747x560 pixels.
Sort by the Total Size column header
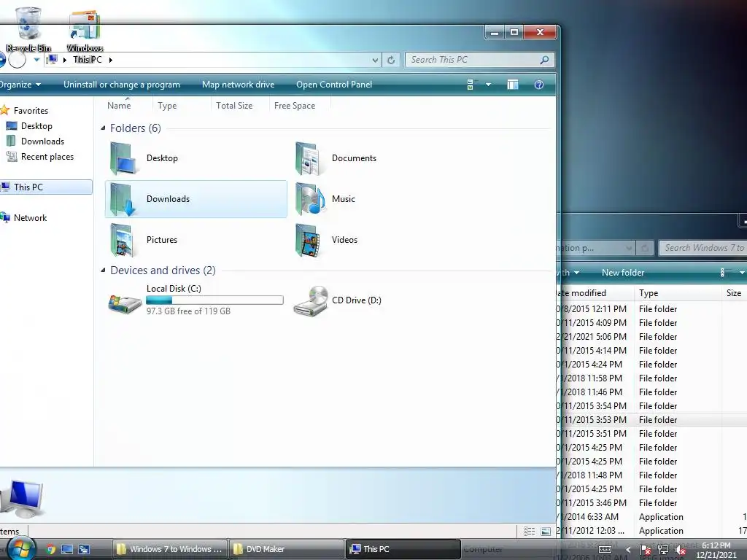[x=234, y=106]
